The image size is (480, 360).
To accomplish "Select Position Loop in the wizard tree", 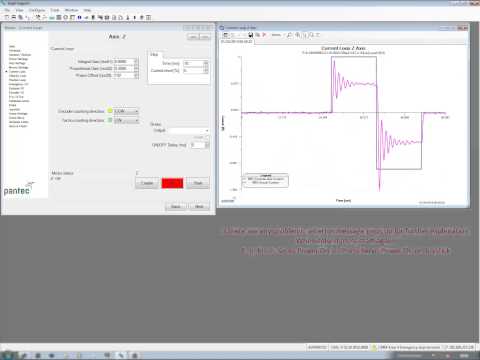I will pyautogui.click(x=17, y=80).
